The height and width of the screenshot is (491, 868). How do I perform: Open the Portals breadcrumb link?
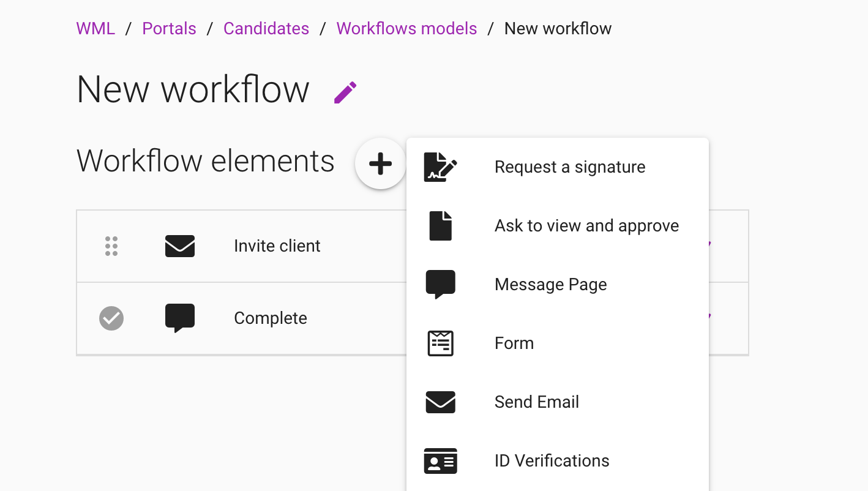[x=169, y=28]
